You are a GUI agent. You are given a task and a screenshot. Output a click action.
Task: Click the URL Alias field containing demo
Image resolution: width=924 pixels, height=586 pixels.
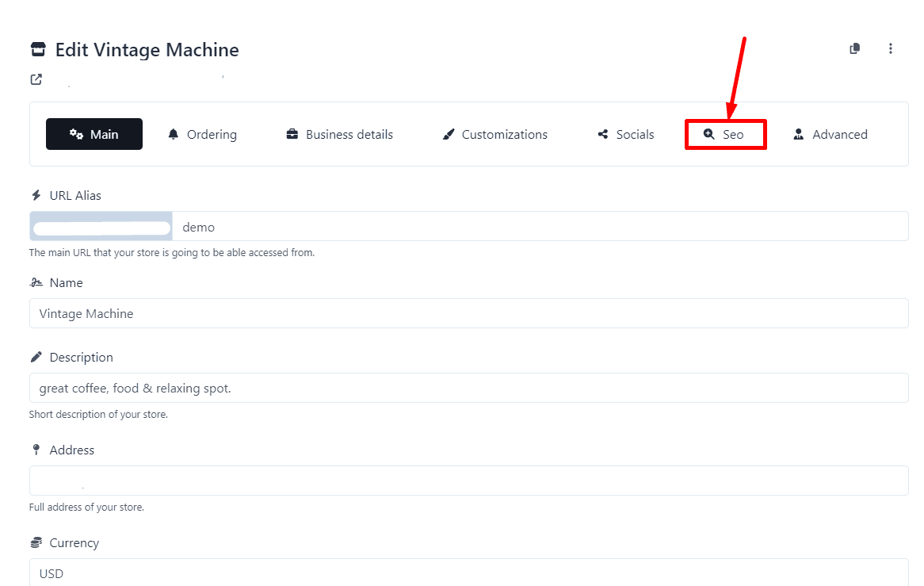pyautogui.click(x=539, y=227)
